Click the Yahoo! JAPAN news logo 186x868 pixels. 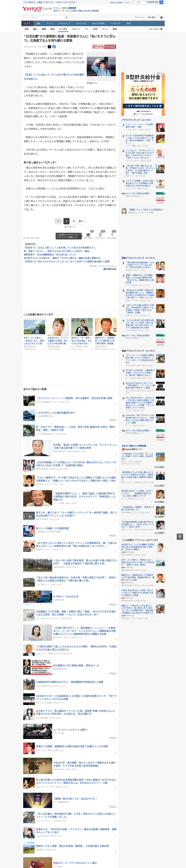tap(37, 9)
